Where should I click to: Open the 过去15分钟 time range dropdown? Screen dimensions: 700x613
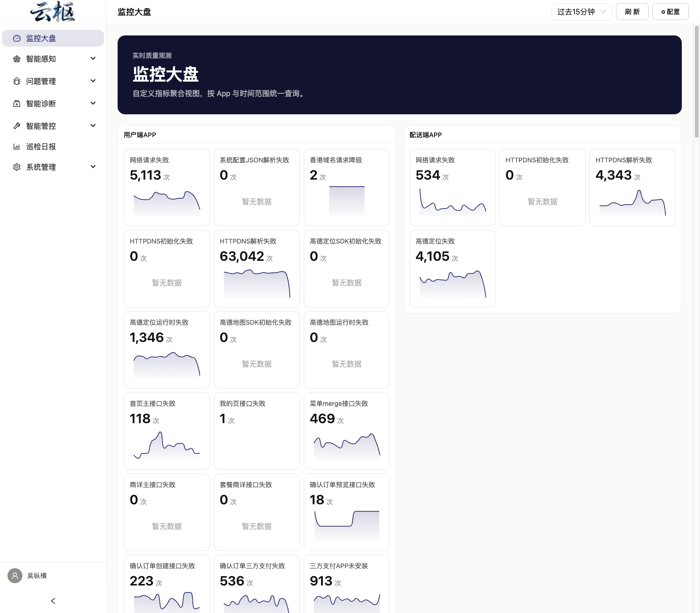click(582, 12)
